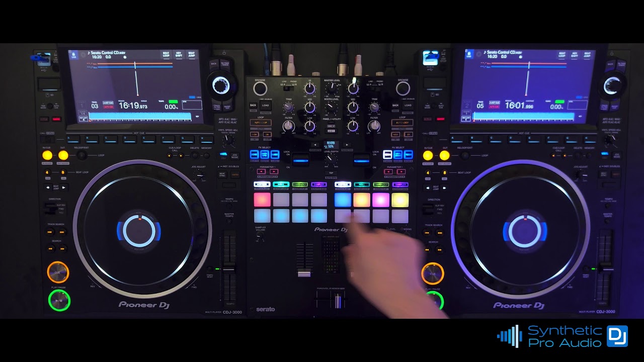Tap BEAT JUMP on left CDJ touchscreen

coord(192,54)
